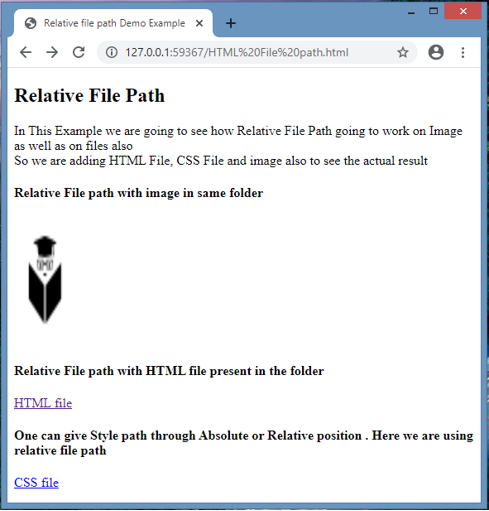
Task: Maximize the browser window
Action: coord(433,12)
